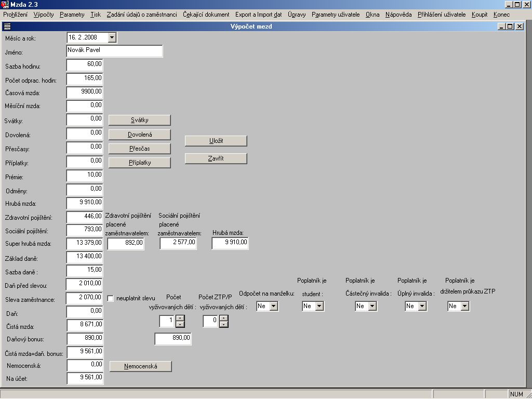
Task: Open the Úplný invalida dropdown
Action: click(x=422, y=307)
